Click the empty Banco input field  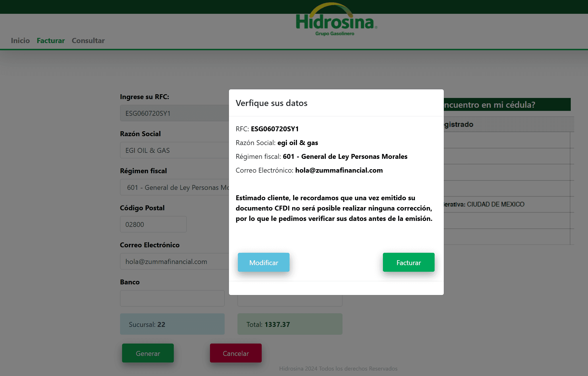(172, 298)
